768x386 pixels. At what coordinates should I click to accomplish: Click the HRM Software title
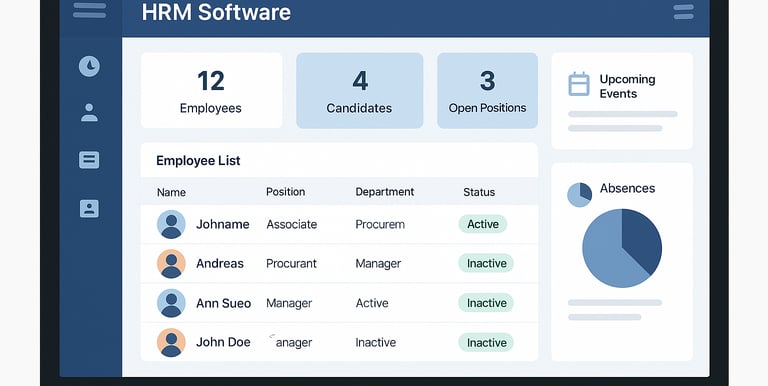tap(216, 12)
